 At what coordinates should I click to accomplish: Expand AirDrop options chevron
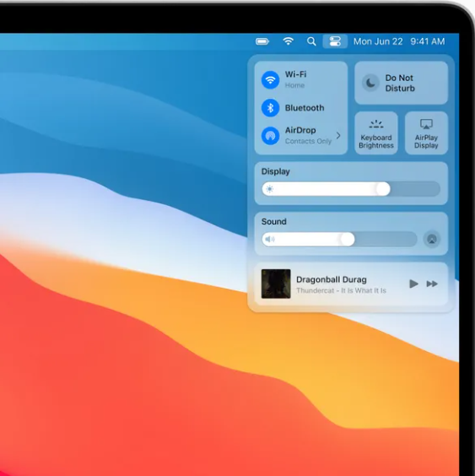(x=338, y=135)
